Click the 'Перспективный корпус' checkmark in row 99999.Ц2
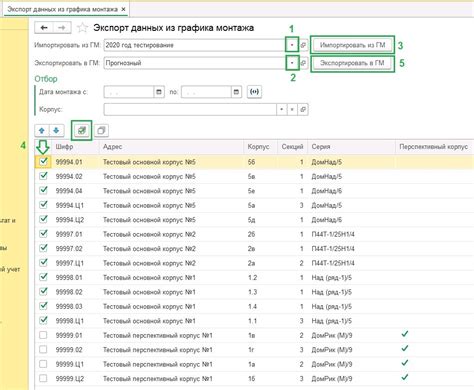Screen dimensions: 474x390 click(x=405, y=377)
